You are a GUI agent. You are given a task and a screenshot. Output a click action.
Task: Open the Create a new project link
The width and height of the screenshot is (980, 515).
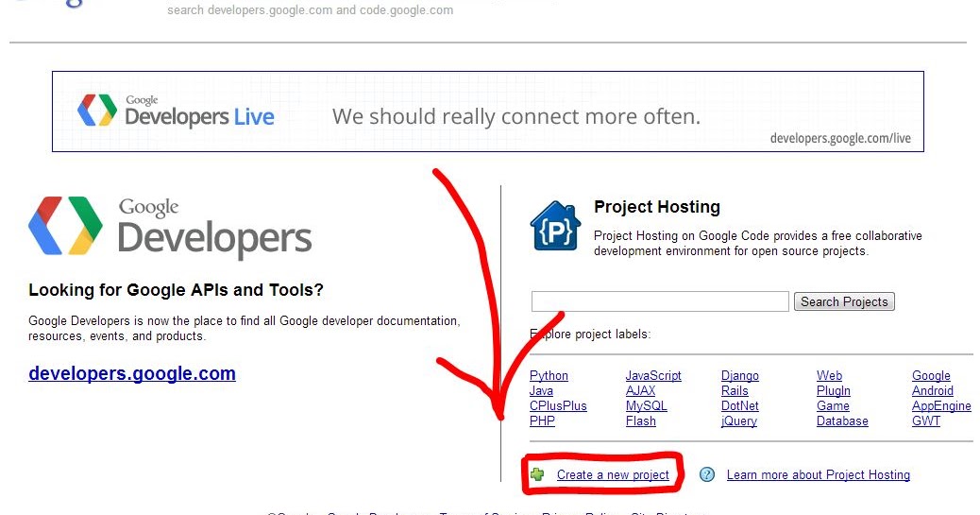[x=613, y=475]
